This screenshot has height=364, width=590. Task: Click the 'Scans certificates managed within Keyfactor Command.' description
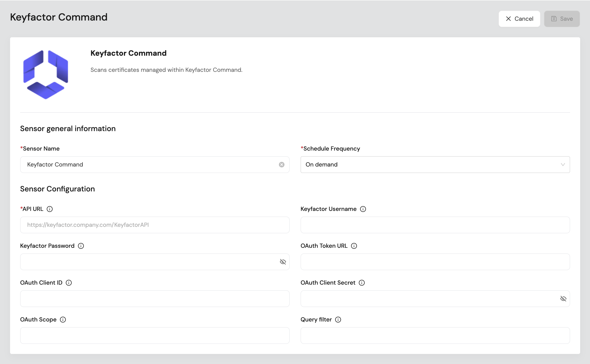[x=166, y=70]
